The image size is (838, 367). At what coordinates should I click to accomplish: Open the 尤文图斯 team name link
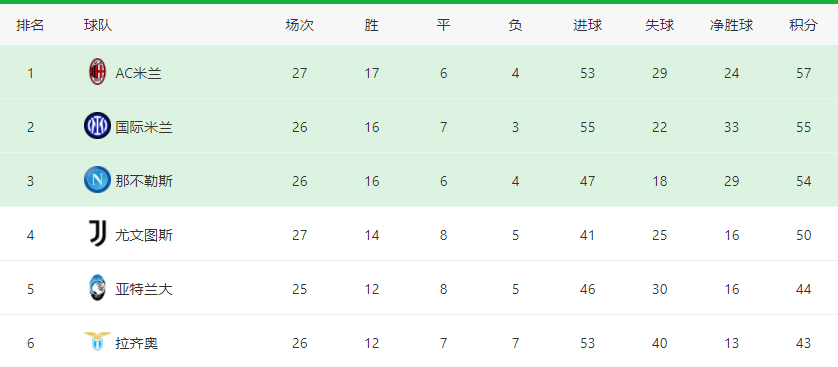(144, 235)
